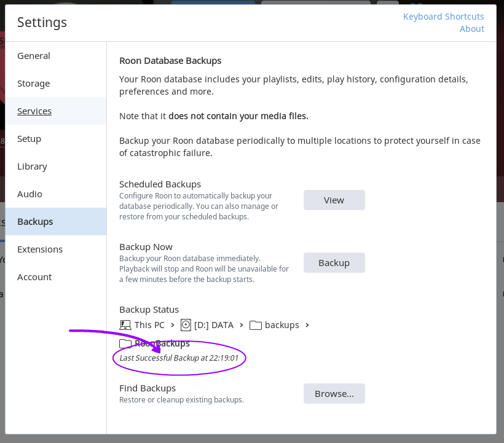Click the backups folder icon in path
The image size is (504, 443).
[x=256, y=325]
